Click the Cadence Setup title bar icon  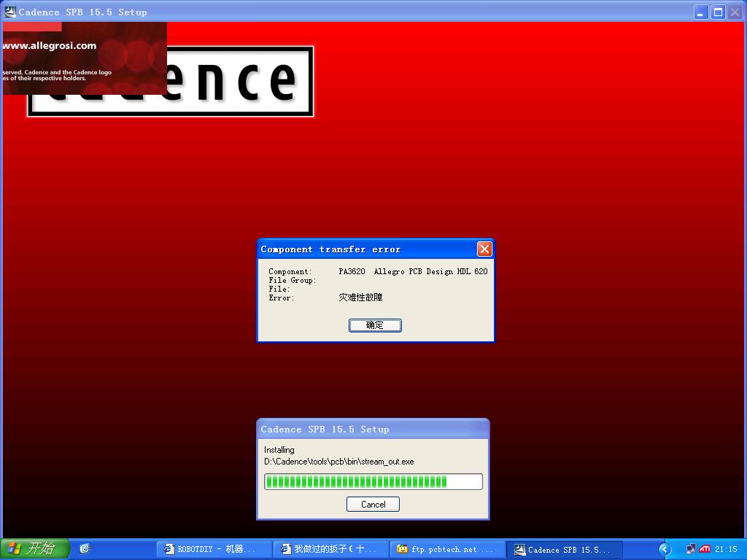pyautogui.click(x=10, y=12)
